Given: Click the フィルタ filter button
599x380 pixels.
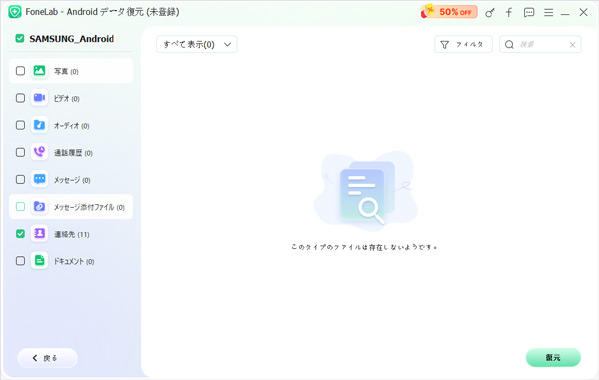Looking at the screenshot, I should click(x=463, y=44).
